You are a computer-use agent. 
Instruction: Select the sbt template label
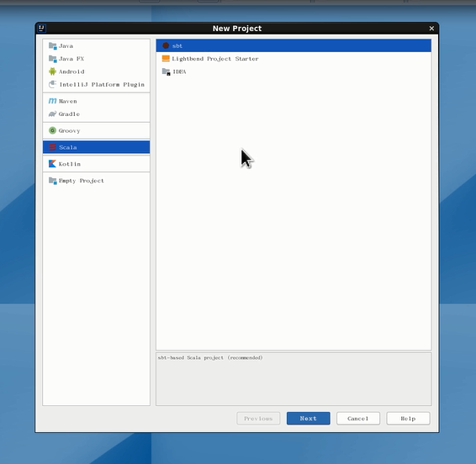[x=177, y=46]
